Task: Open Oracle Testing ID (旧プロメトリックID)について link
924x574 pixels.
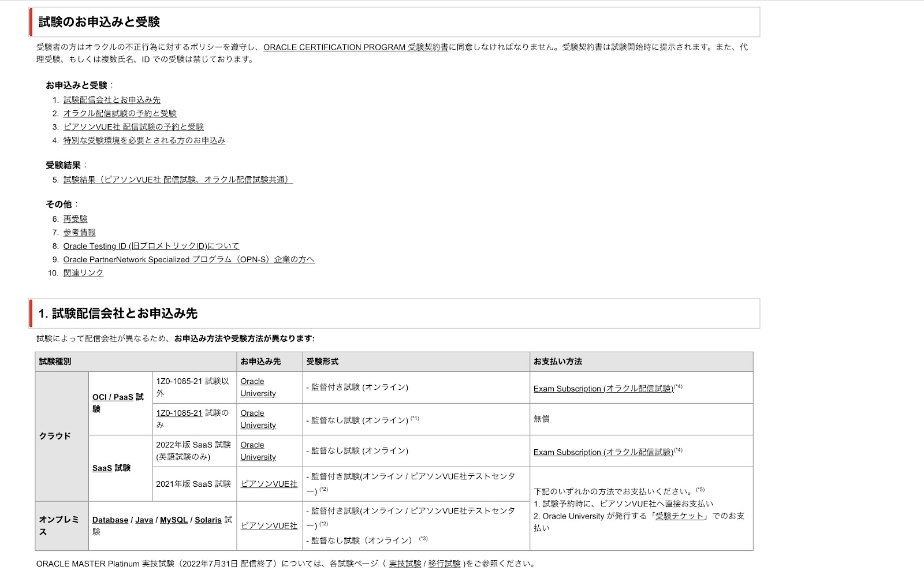Action: [151, 246]
